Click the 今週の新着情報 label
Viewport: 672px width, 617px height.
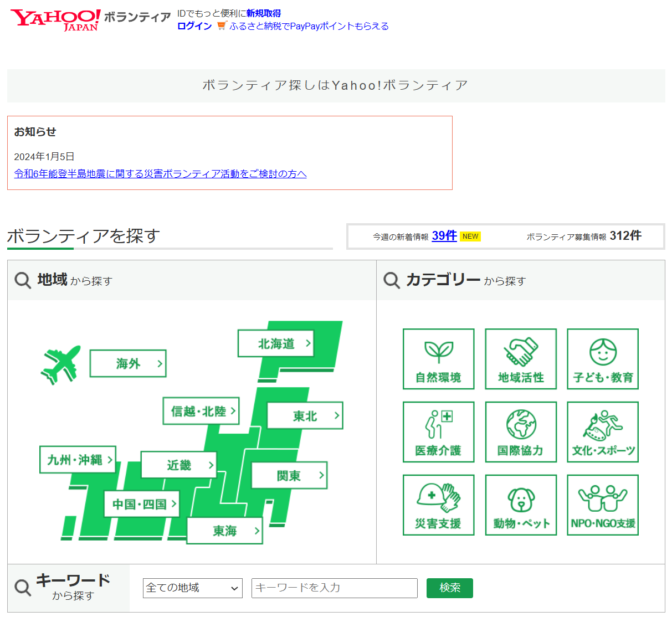coord(401,237)
